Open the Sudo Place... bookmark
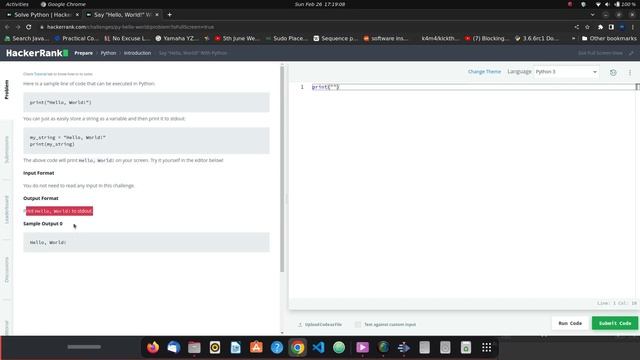Screen dimensions: 640x360 287,38
